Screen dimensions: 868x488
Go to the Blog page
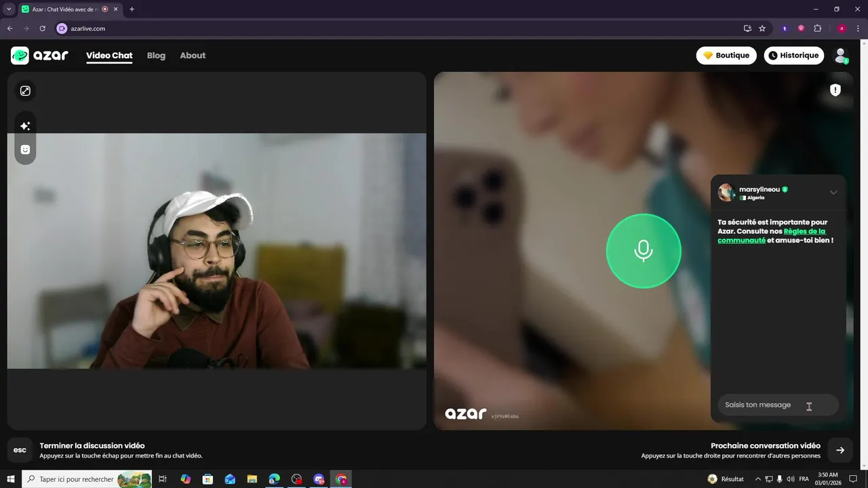pos(156,56)
